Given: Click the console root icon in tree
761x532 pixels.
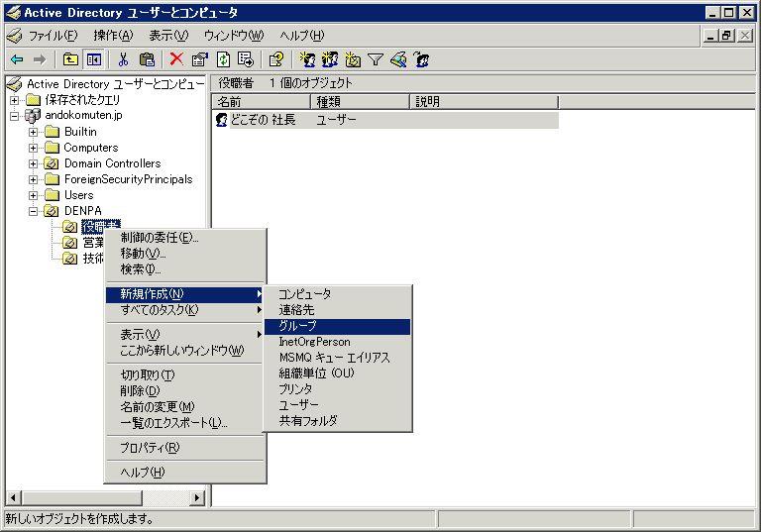Looking at the screenshot, I should 15,84.
